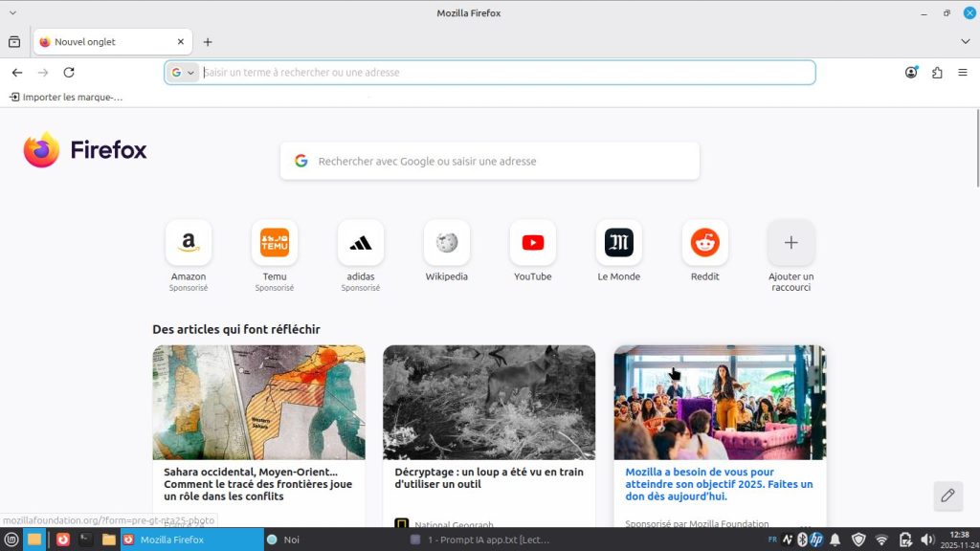Click the adidas shortcut icon
Screen dimensions: 980x551
[361, 243]
